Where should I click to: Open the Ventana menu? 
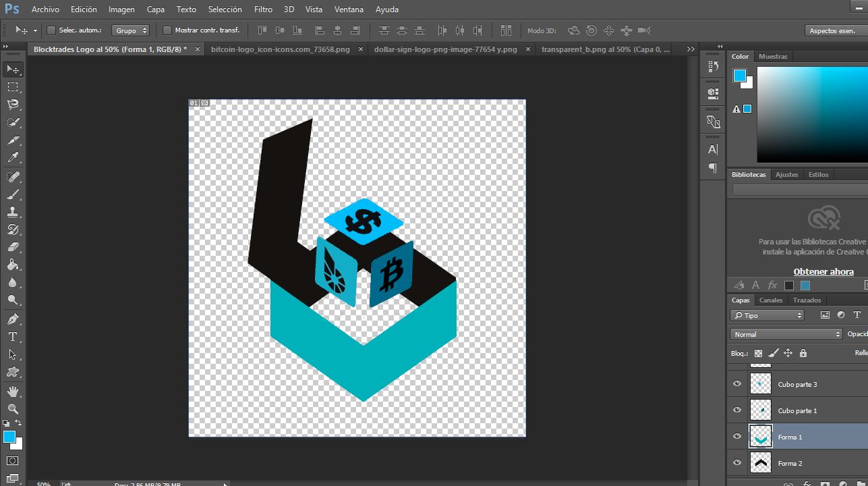pyautogui.click(x=349, y=9)
